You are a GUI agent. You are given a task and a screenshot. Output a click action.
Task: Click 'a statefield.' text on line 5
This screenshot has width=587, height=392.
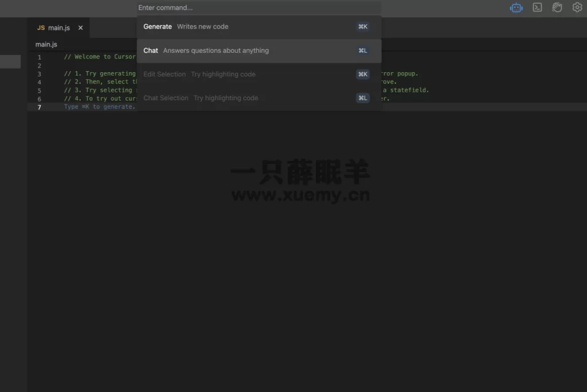pos(406,90)
